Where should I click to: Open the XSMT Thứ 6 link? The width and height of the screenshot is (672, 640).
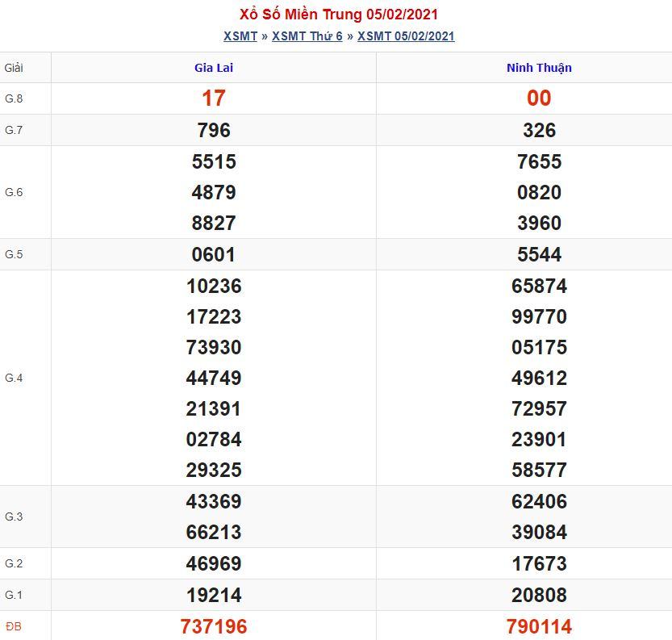tap(307, 36)
